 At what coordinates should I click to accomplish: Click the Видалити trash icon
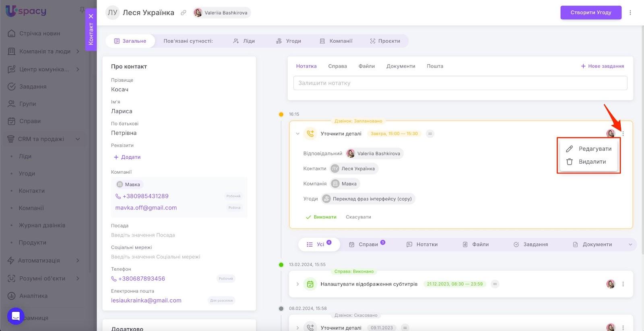point(569,162)
